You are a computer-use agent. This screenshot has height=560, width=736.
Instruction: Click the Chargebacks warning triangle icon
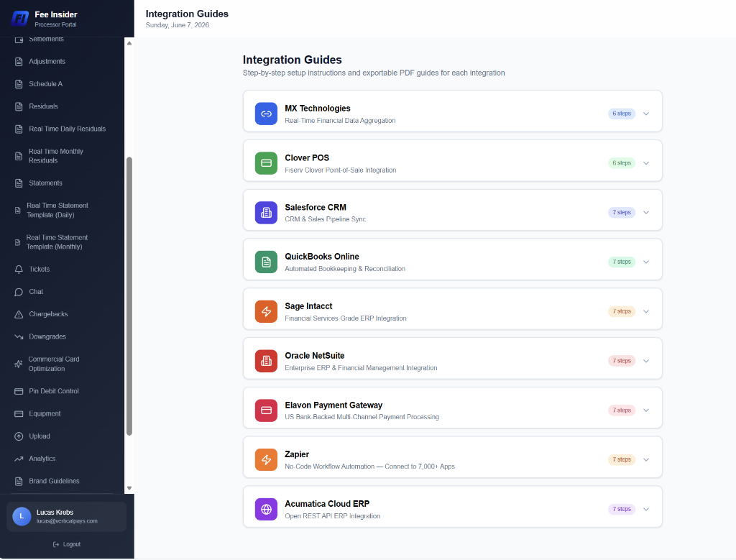[x=19, y=314]
